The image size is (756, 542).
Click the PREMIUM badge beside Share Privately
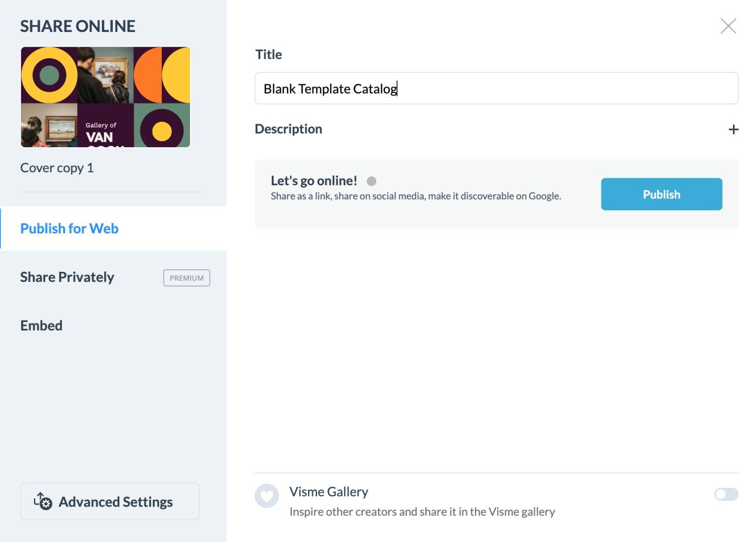point(187,278)
